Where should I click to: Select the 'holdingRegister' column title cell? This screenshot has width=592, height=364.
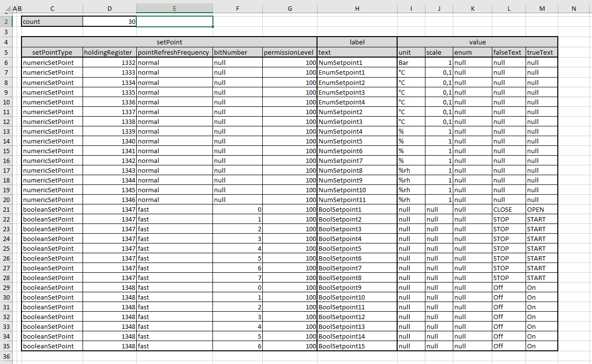(x=109, y=52)
